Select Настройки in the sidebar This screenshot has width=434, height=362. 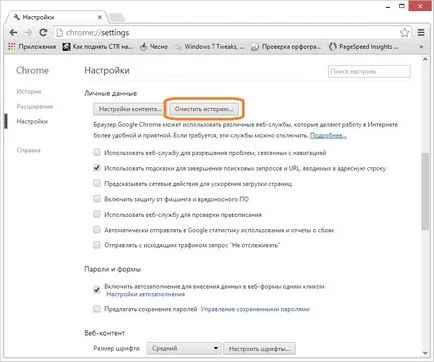32,122
